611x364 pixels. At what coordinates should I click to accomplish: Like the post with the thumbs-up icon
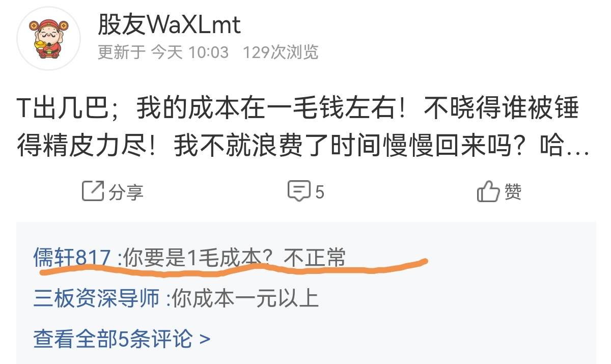tap(488, 191)
